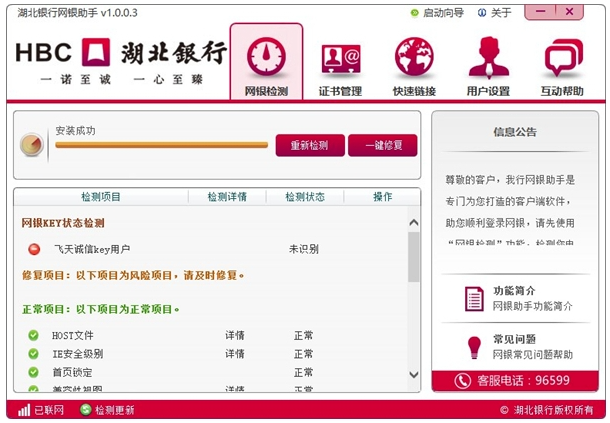Open 功能简介 网银助手功能简介
Screen dimensions: 610x423
pyautogui.click(x=519, y=298)
